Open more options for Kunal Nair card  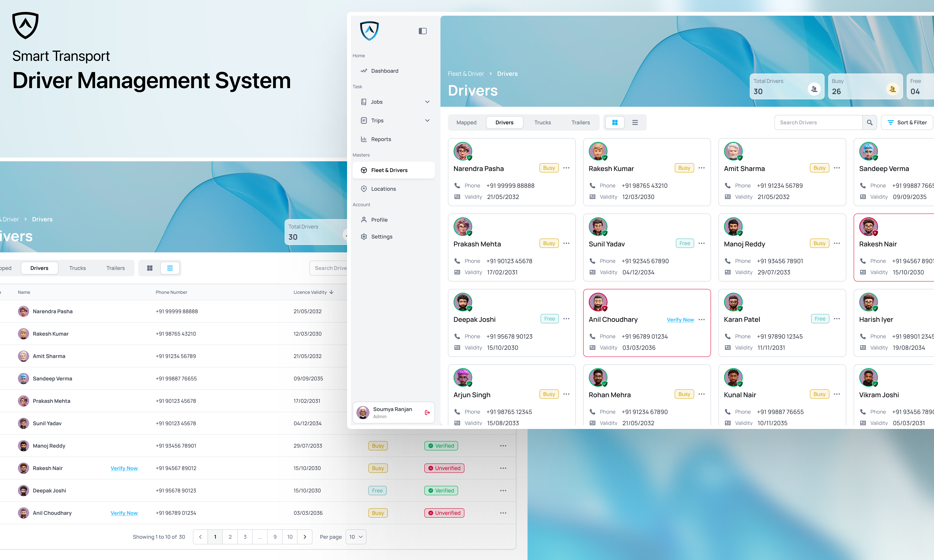pyautogui.click(x=837, y=394)
